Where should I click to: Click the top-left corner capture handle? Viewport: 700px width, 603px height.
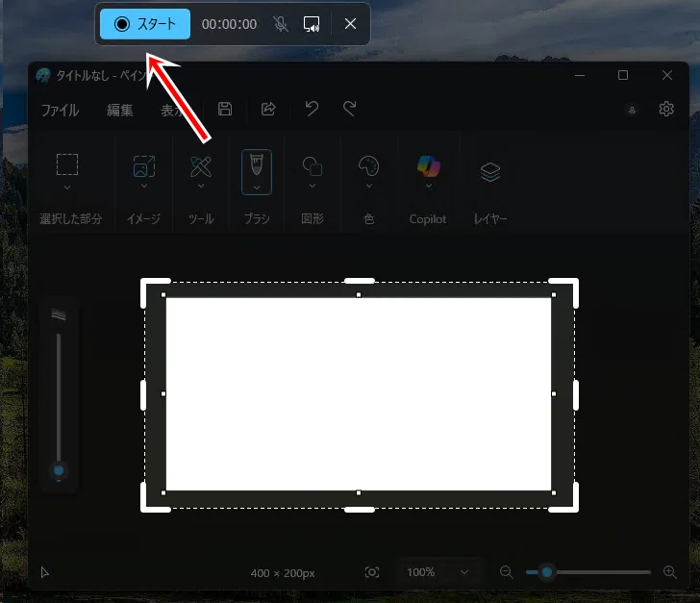(x=155, y=292)
